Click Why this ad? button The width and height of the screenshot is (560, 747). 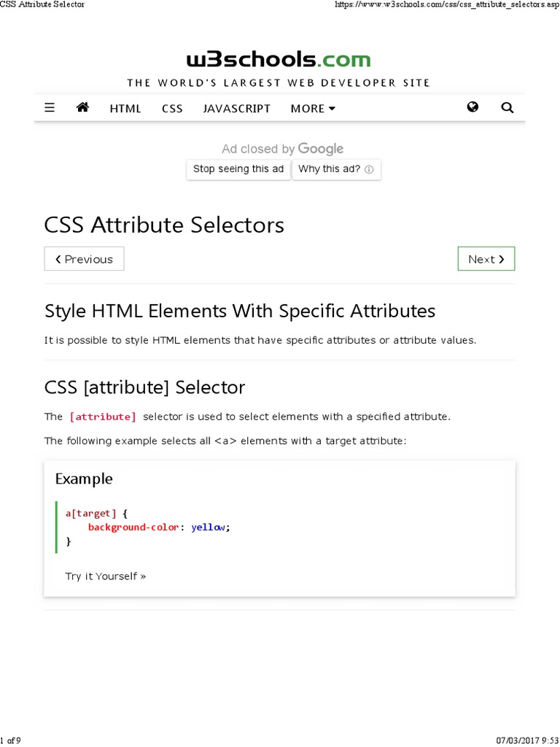[x=330, y=169]
